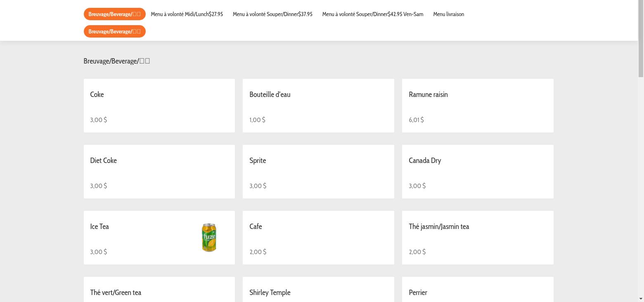Pick the Canada Dry item
The height and width of the screenshot is (302, 644).
(x=477, y=172)
